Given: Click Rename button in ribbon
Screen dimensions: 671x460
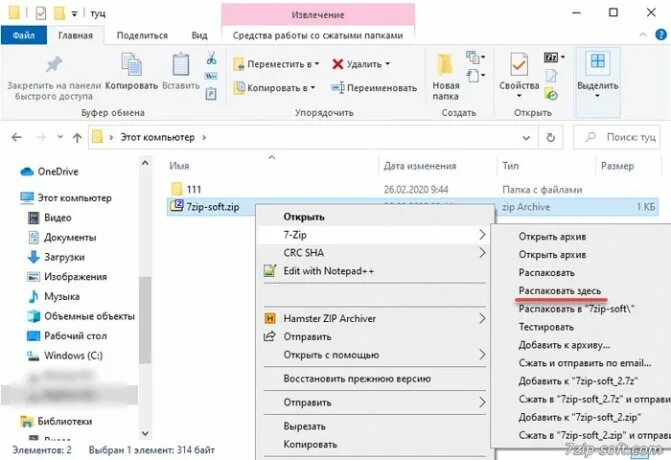Looking at the screenshot, I should pos(374,88).
